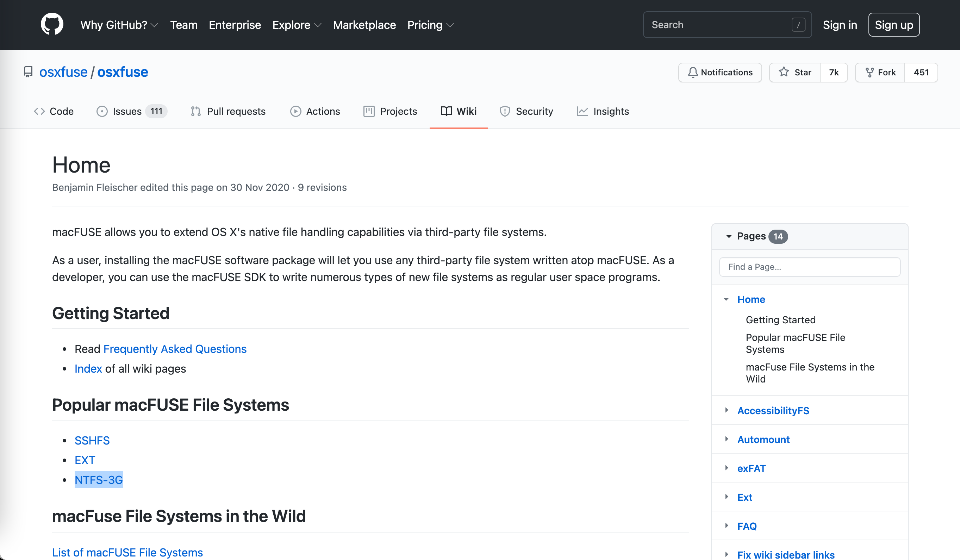
Task: Collapse the Home page tree arrow
Action: point(726,299)
